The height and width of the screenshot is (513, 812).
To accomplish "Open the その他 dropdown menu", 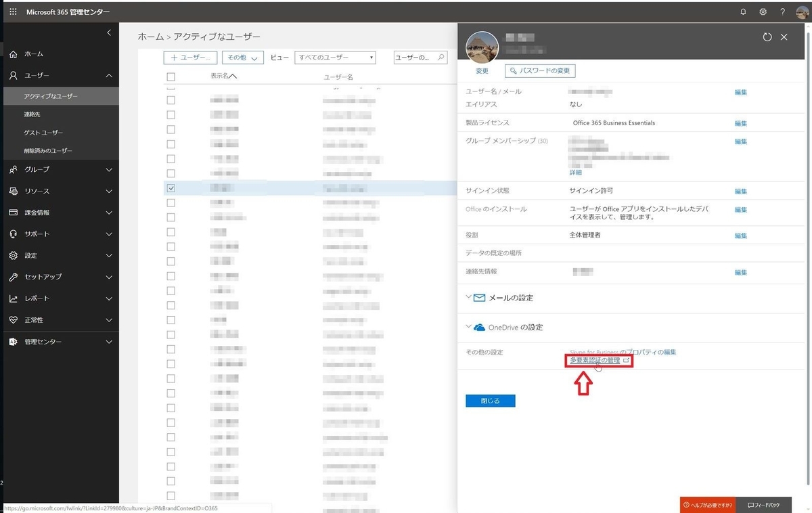I will click(242, 58).
